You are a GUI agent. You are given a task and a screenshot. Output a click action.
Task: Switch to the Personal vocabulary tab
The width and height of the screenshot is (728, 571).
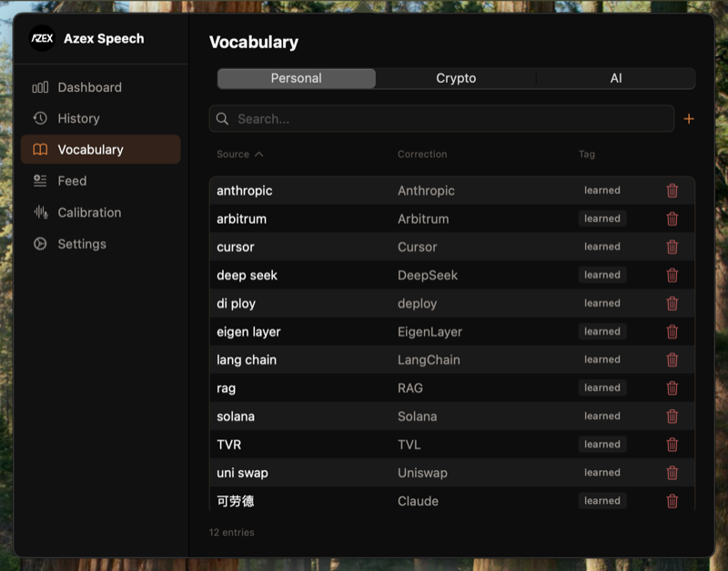[297, 78]
